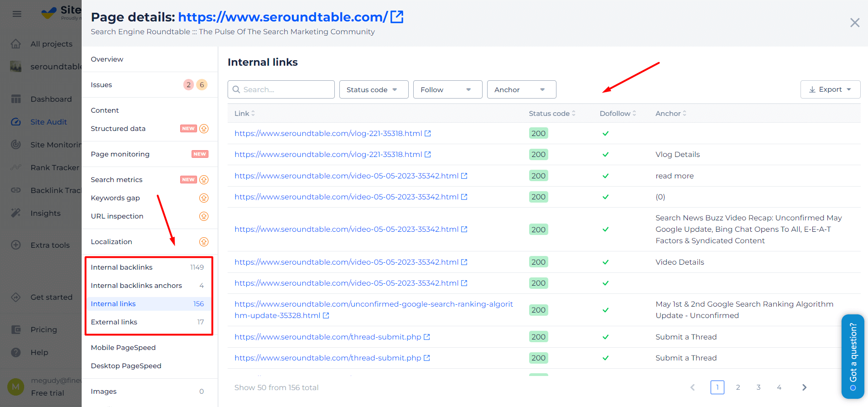Click warnings badge showing 6 in Issues
868x407 pixels.
point(202,85)
